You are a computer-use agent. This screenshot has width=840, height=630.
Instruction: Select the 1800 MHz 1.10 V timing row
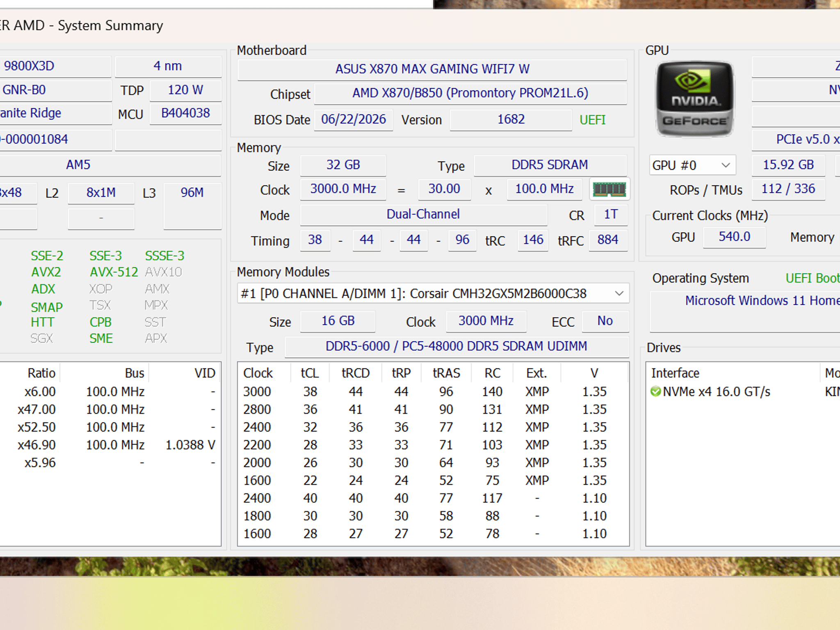[433, 516]
